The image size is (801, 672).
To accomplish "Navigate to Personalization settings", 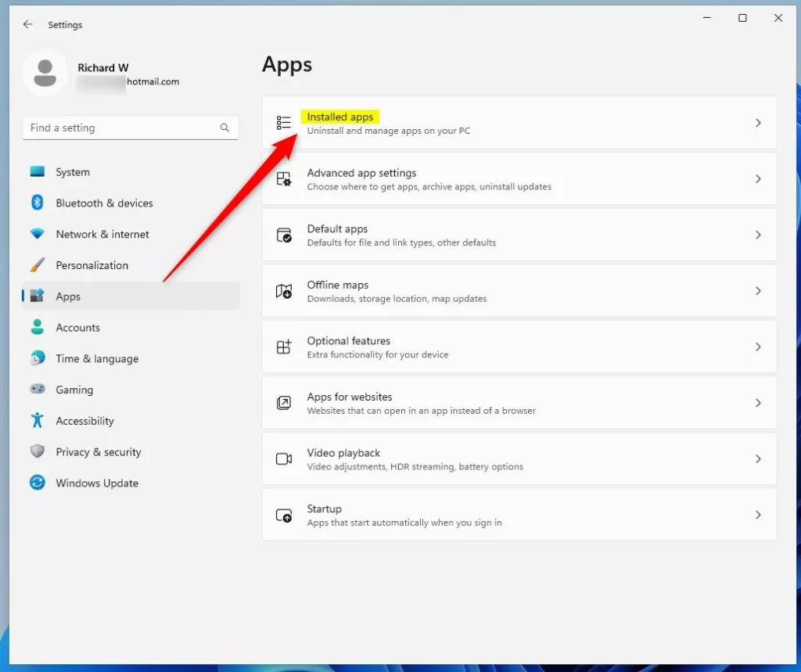I will point(92,265).
